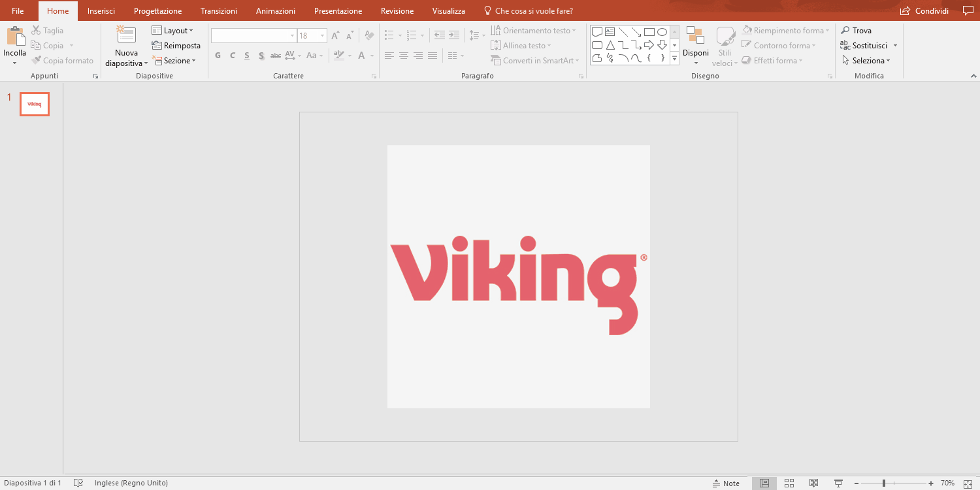Open the font size dropdown

pyautogui.click(x=321, y=35)
